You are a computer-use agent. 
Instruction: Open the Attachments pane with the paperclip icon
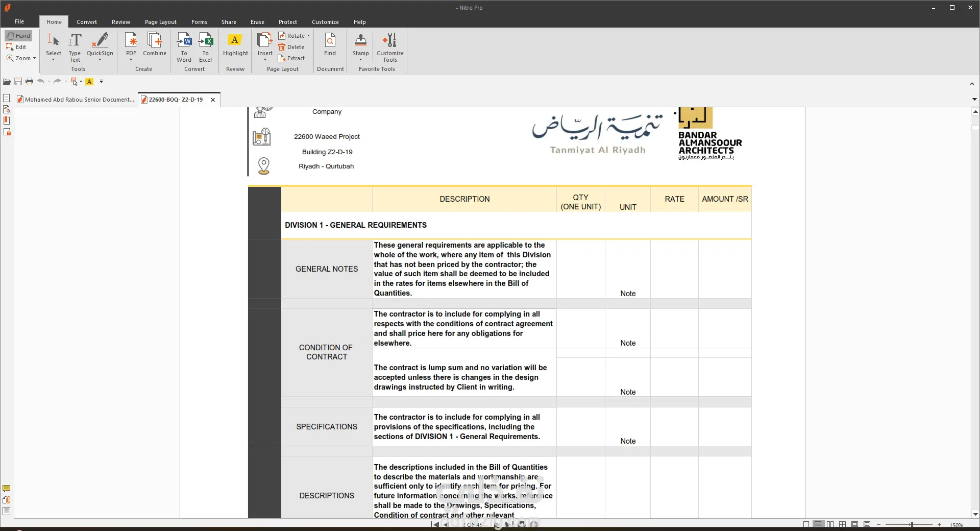click(7, 500)
